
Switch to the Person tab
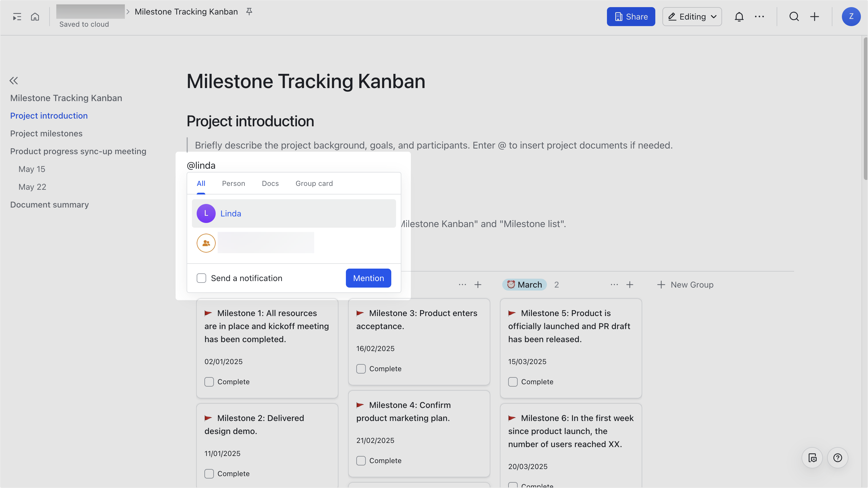click(x=233, y=184)
